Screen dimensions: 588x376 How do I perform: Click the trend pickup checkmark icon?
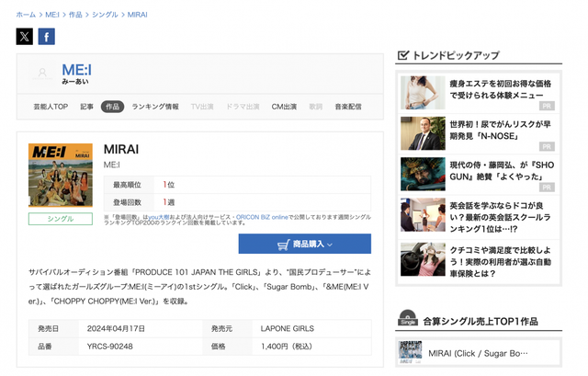(402, 56)
